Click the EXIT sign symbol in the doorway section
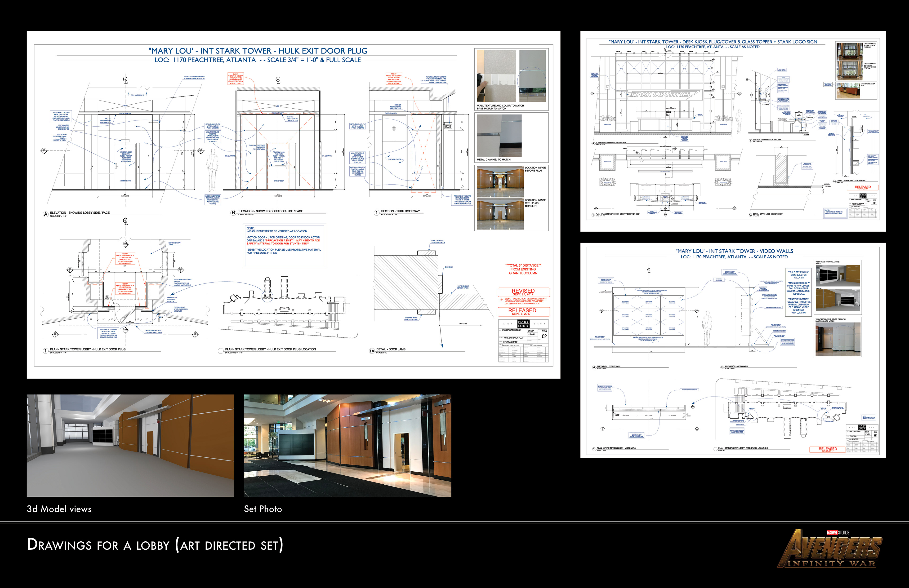 448,126
